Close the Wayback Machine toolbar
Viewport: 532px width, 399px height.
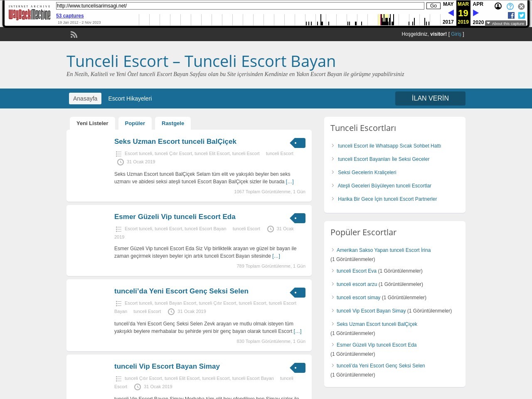[x=521, y=6]
